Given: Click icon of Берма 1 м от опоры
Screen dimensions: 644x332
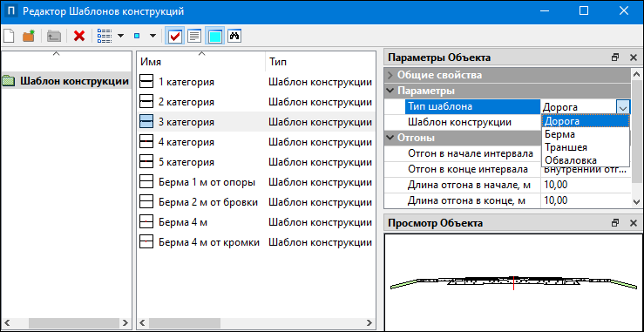Looking at the screenshot, I should click(x=146, y=182).
